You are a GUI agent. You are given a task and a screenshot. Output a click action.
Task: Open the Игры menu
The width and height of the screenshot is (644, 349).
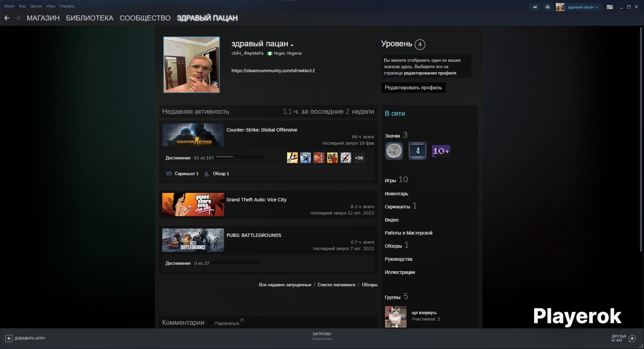point(51,6)
